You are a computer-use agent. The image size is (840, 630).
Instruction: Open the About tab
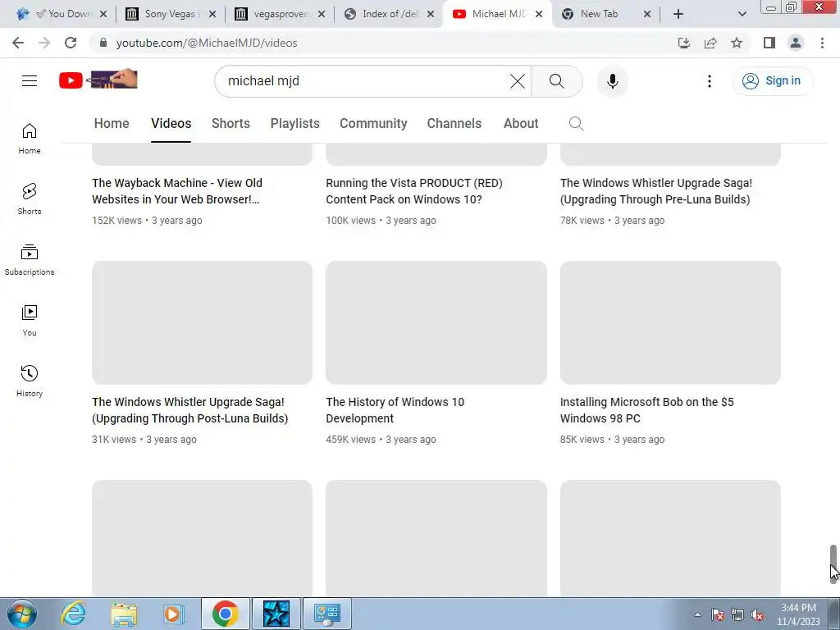(x=521, y=123)
